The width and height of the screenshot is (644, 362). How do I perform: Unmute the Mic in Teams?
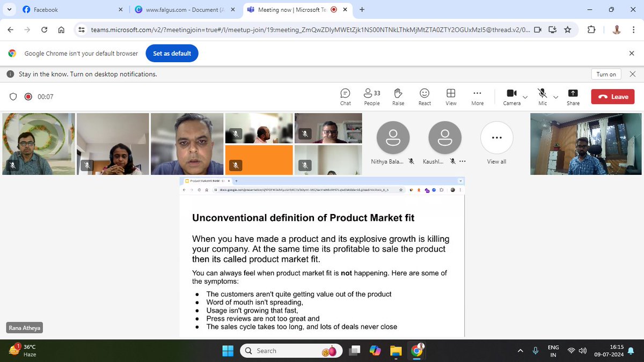(x=543, y=97)
